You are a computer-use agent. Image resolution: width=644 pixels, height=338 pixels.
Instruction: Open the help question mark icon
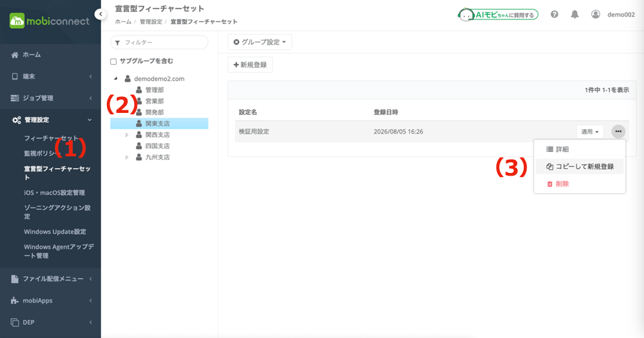pyautogui.click(x=554, y=15)
